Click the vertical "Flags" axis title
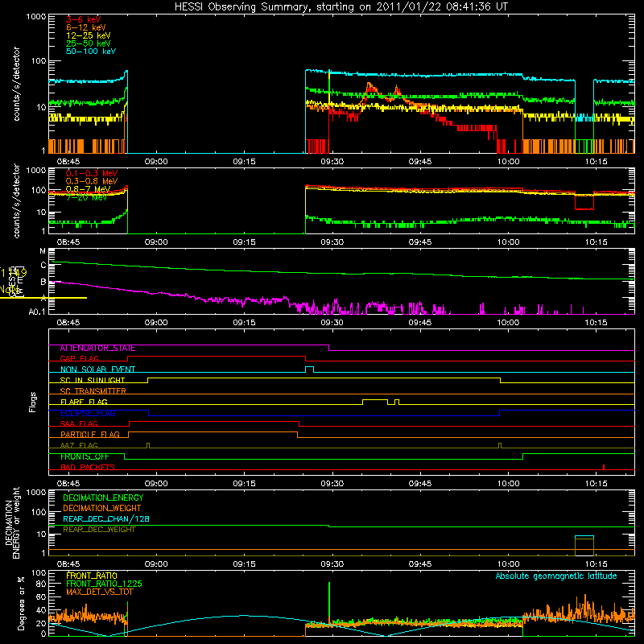This screenshot has width=644, height=644. coord(33,402)
